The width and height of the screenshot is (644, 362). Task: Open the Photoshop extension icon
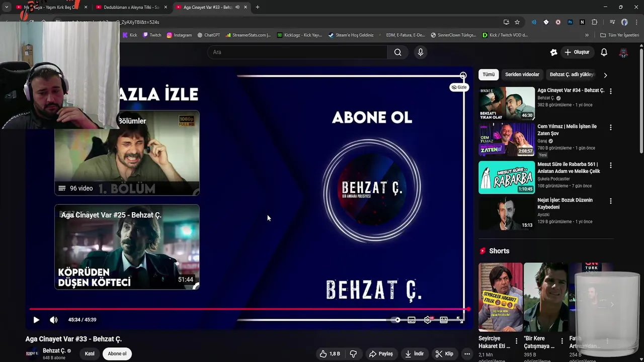click(570, 22)
